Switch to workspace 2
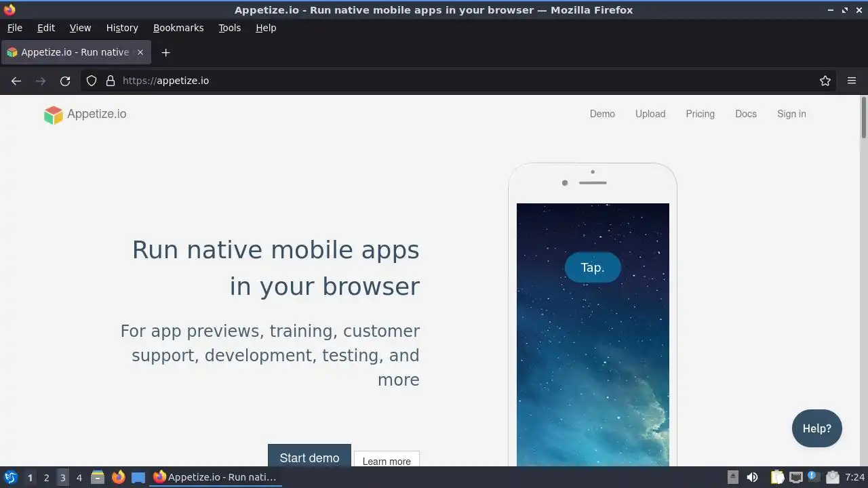This screenshot has height=488, width=868. [46, 477]
